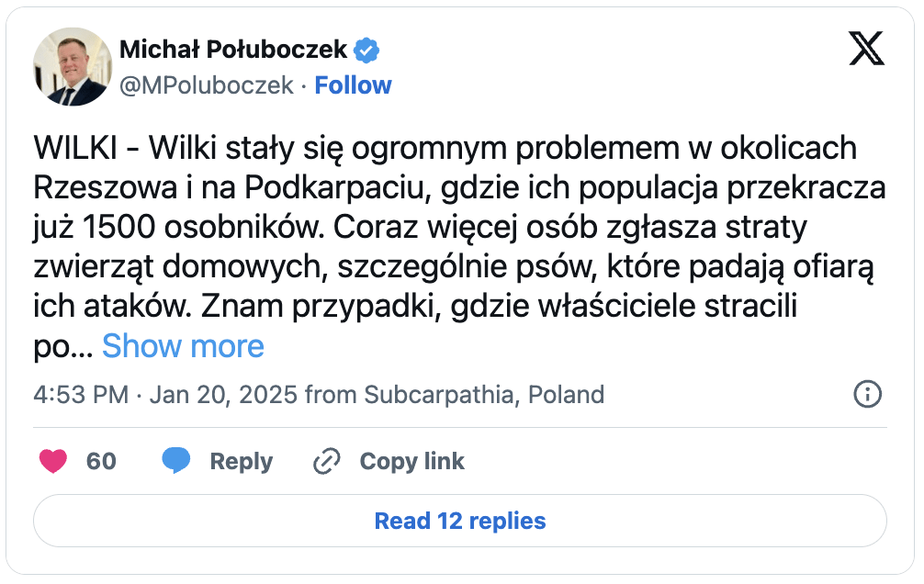Open Michał Połuboczek's profile picture
This screenshot has height=584, width=924.
tap(72, 67)
